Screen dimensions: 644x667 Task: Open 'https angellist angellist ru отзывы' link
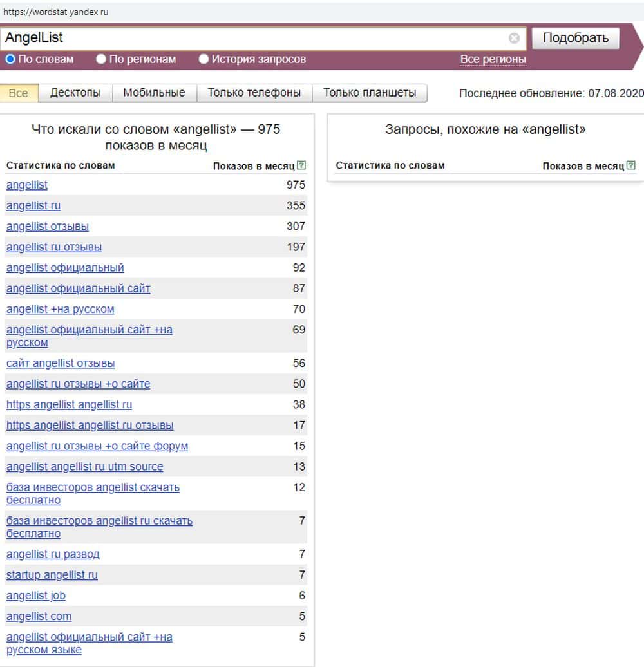click(x=90, y=426)
